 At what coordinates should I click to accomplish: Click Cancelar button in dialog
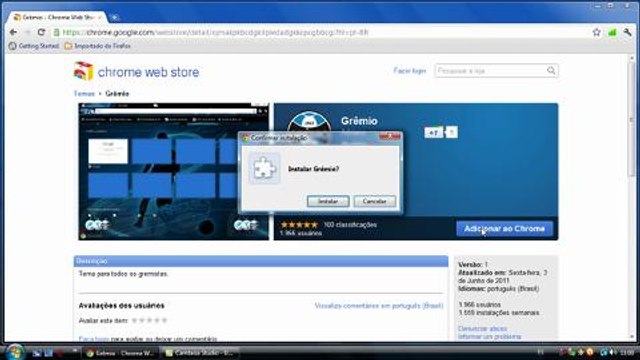click(374, 201)
